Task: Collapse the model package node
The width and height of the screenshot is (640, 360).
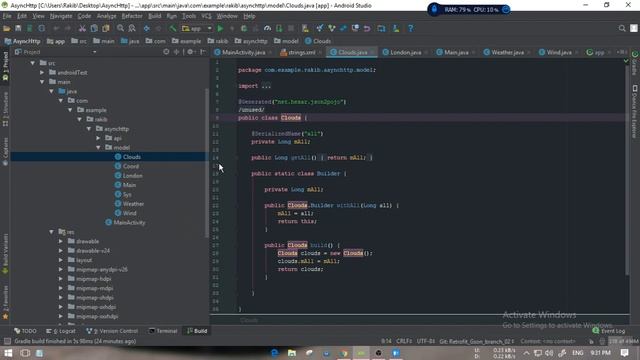Action: [98, 147]
